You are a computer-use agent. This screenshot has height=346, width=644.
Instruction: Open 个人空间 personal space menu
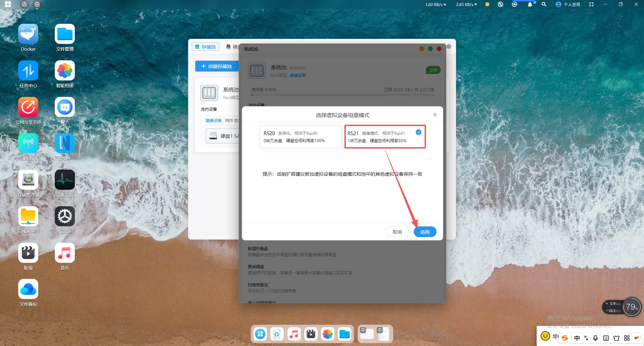[568, 4]
